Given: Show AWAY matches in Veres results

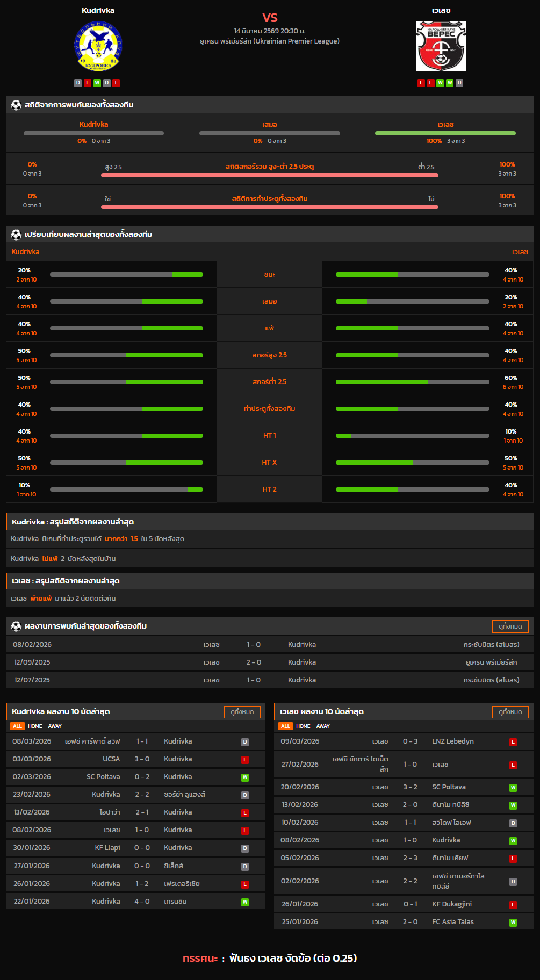Looking at the screenshot, I should [323, 726].
